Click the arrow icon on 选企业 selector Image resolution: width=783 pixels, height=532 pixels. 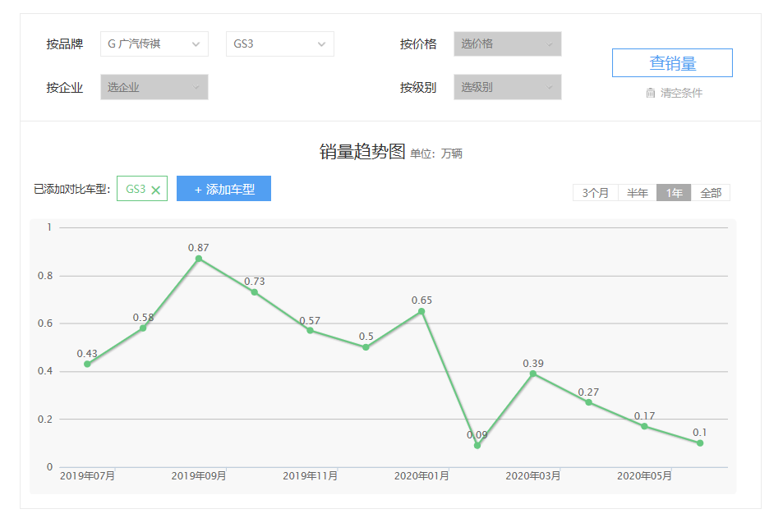pos(196,86)
